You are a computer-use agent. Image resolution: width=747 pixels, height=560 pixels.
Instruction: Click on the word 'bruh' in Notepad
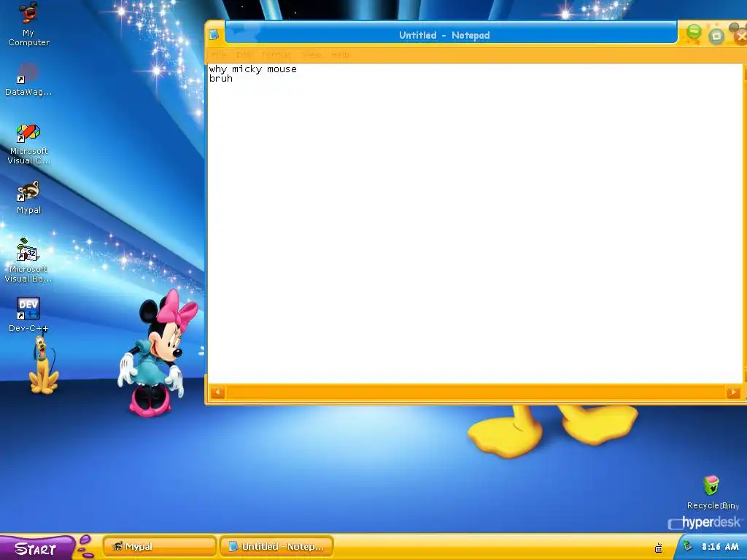[220, 79]
